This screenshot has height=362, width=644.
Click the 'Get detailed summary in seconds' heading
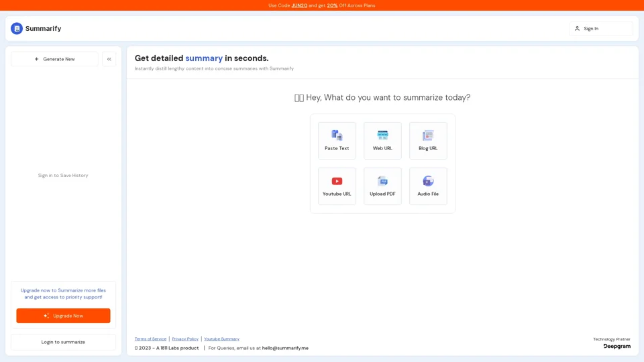pyautogui.click(x=202, y=58)
